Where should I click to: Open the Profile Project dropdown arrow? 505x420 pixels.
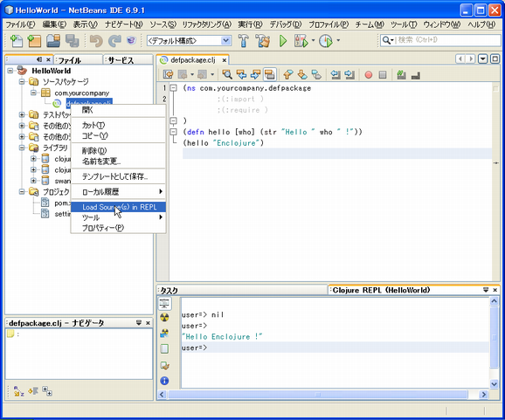tap(338, 40)
